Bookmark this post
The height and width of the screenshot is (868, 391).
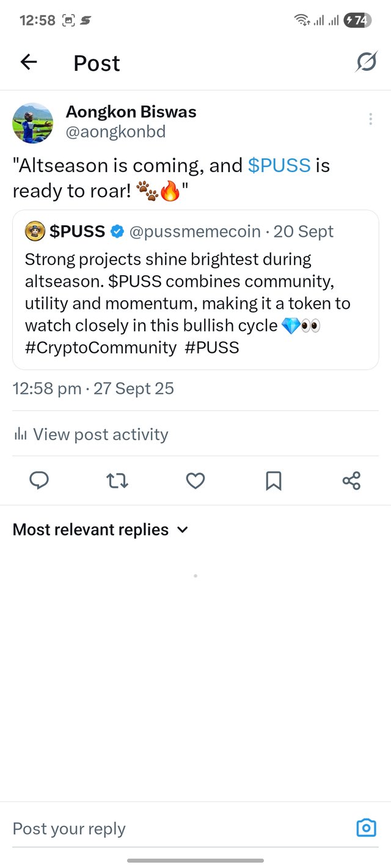click(x=273, y=481)
